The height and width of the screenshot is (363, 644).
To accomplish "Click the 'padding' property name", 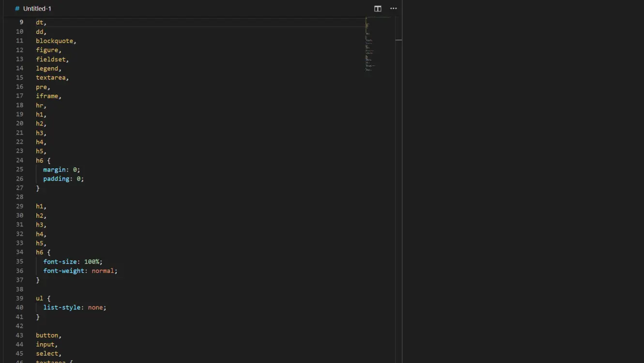I will tap(56, 179).
